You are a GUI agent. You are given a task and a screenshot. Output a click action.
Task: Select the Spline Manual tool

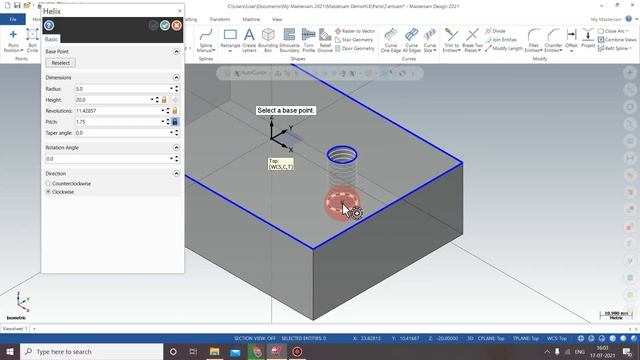[206, 40]
